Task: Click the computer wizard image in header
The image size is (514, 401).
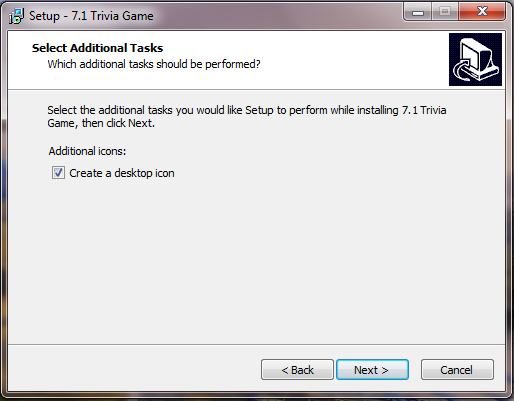Action: (475, 59)
